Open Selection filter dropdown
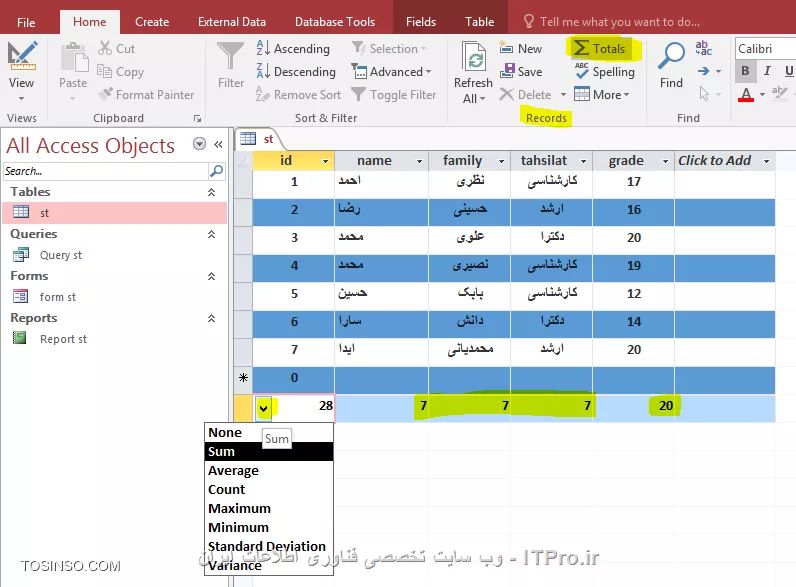 click(x=389, y=49)
